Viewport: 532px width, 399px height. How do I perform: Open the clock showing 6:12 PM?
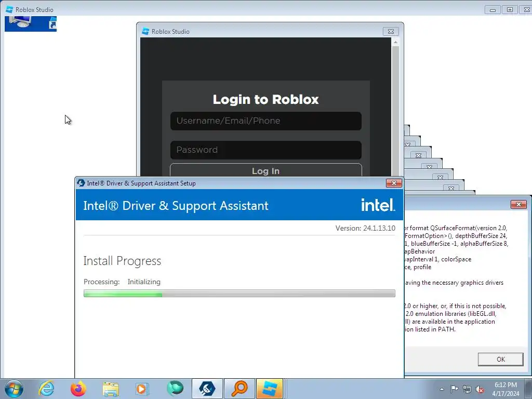505,389
